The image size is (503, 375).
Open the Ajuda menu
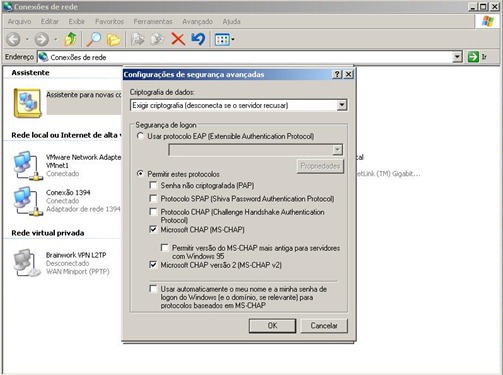click(231, 22)
